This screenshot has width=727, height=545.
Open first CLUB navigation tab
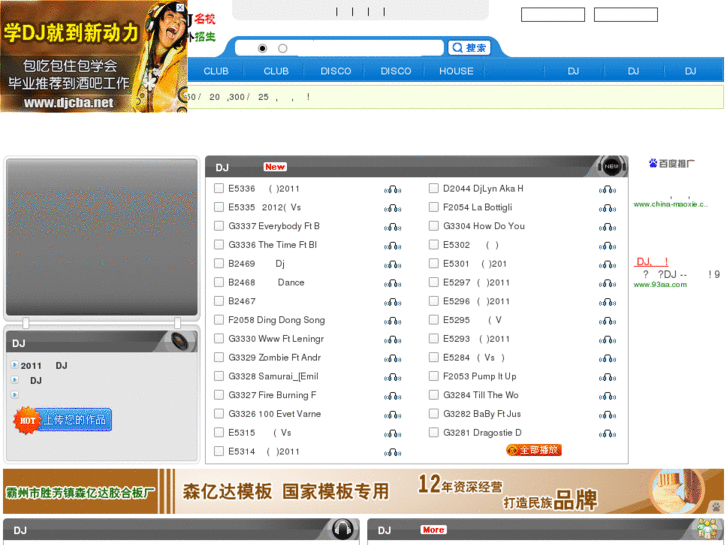click(x=216, y=71)
